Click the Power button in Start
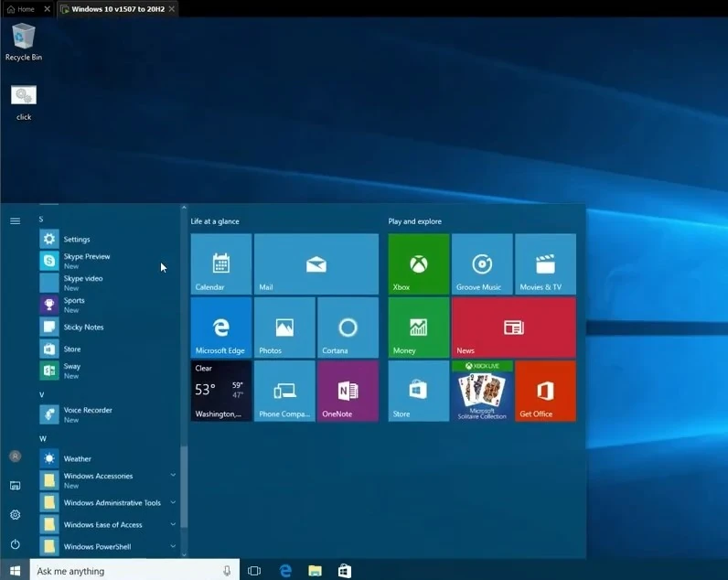Viewport: 728px width, 580px height. point(15,543)
